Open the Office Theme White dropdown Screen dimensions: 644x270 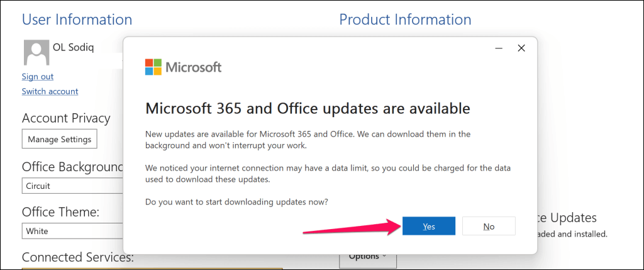point(72,231)
